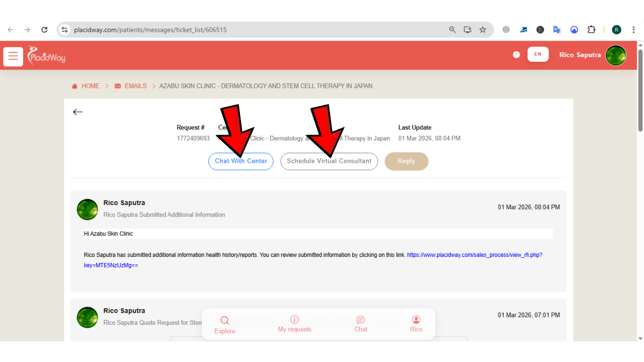
Task: Click the Schedule Virtual Consultant button
Action: coord(329,161)
